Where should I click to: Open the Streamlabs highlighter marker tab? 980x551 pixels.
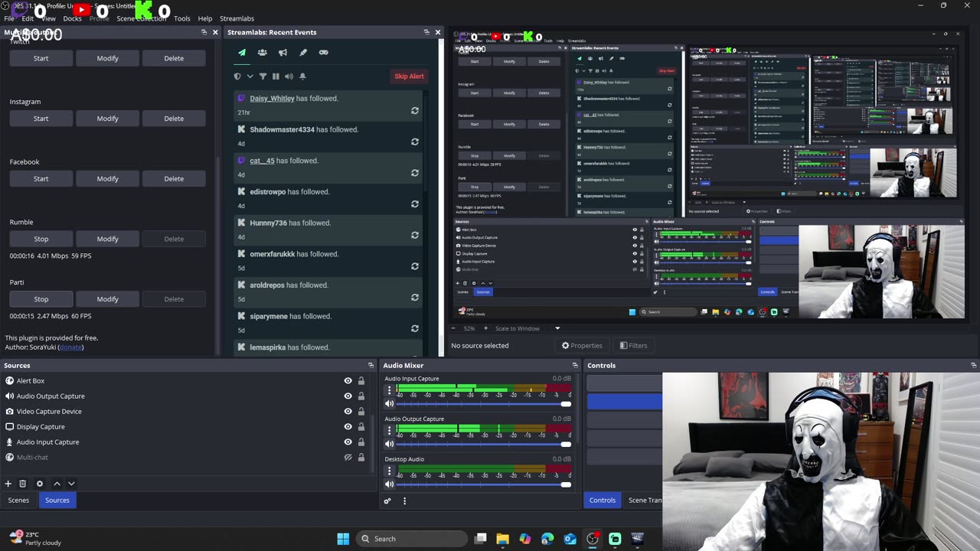[x=303, y=53]
